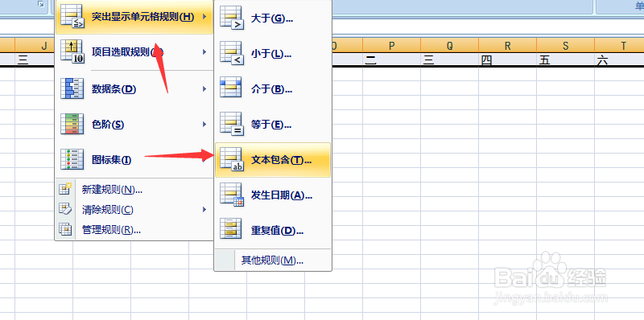Expand the 突出显示单元格规则 submenu arrow
Screen dimensions: 644x320
204,17
